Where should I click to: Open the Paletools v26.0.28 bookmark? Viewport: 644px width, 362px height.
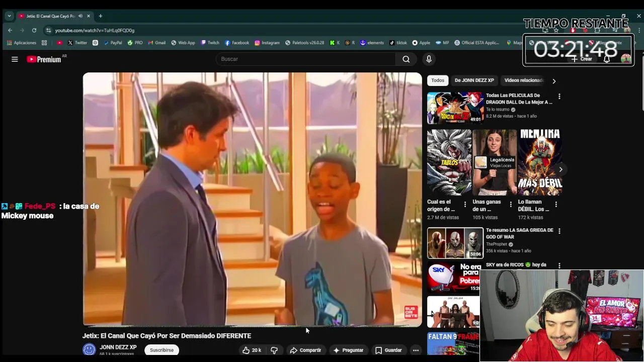(305, 43)
